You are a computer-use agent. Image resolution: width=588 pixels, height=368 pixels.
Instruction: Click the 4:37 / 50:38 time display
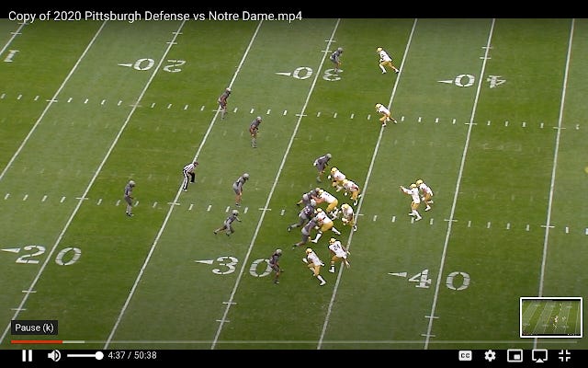pos(132,355)
